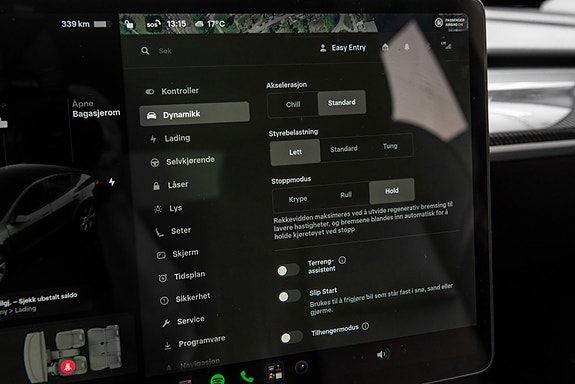The width and height of the screenshot is (575, 384).
Task: Open the Lys settings
Action: [169, 209]
